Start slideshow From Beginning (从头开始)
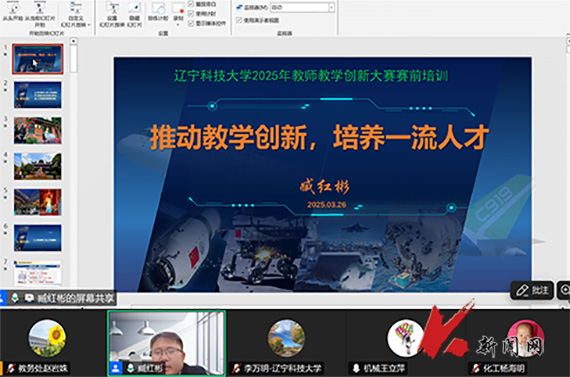Image resolution: width=570 pixels, height=377 pixels. 13,12
